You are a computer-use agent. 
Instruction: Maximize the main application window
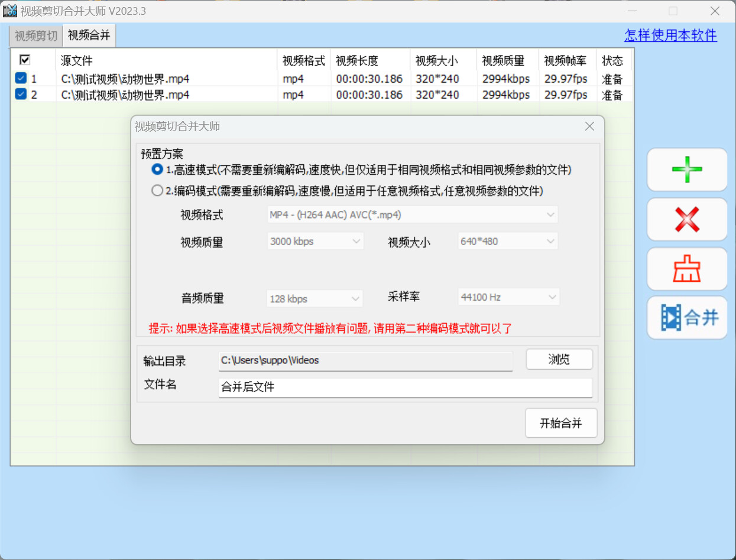point(673,11)
